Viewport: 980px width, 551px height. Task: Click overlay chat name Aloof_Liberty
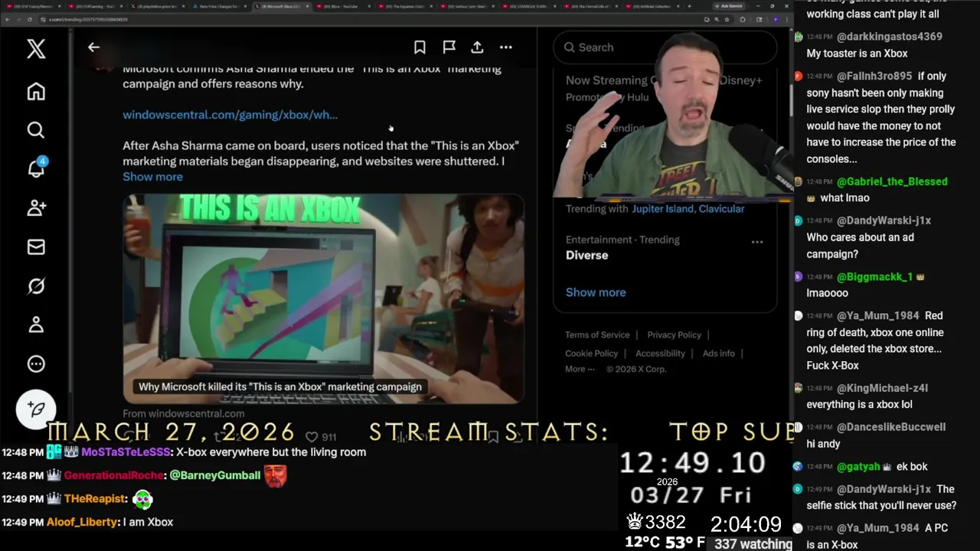(83, 522)
